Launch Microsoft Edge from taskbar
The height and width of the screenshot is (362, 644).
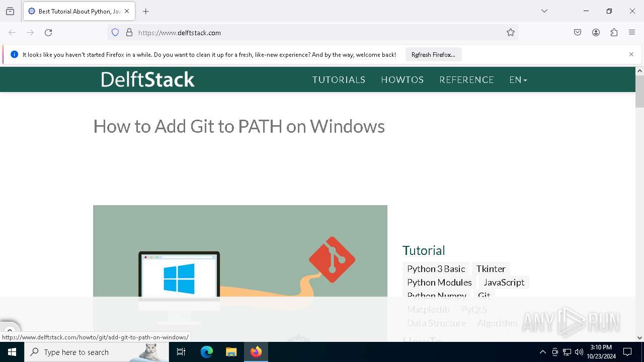207,352
